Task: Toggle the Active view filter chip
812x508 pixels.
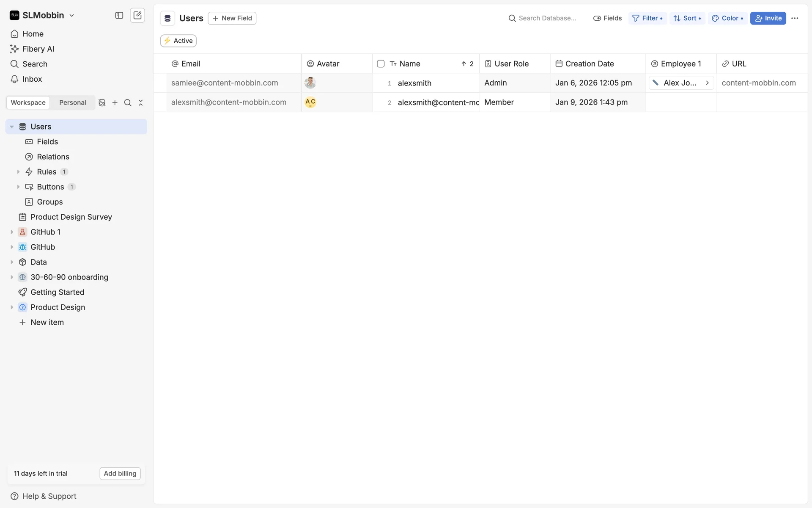Action: tap(178, 41)
